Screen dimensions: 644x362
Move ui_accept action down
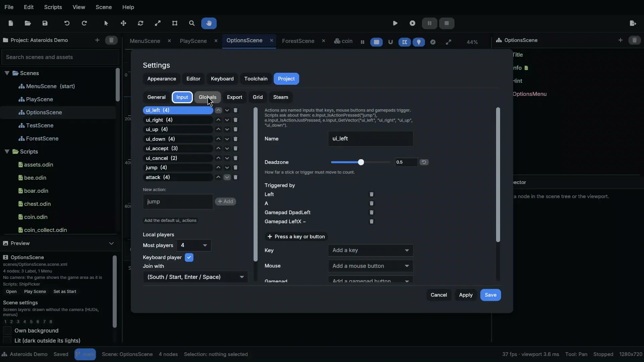pos(227,148)
